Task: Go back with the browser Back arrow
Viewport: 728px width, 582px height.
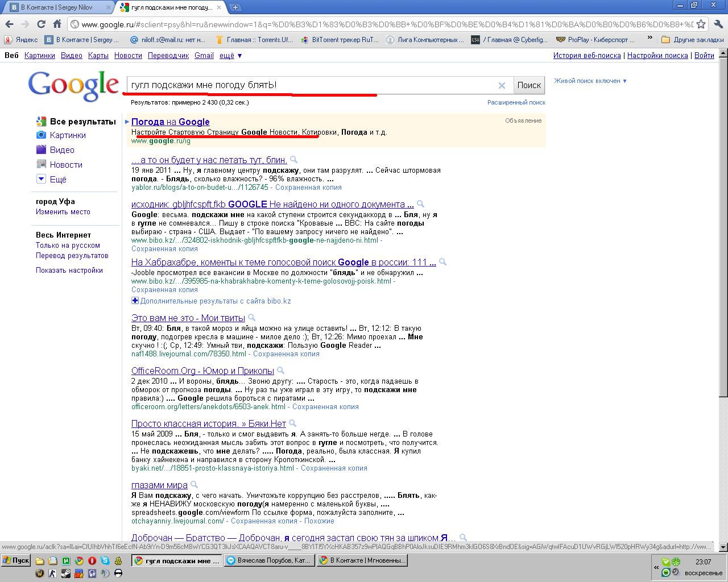Action: coord(9,24)
